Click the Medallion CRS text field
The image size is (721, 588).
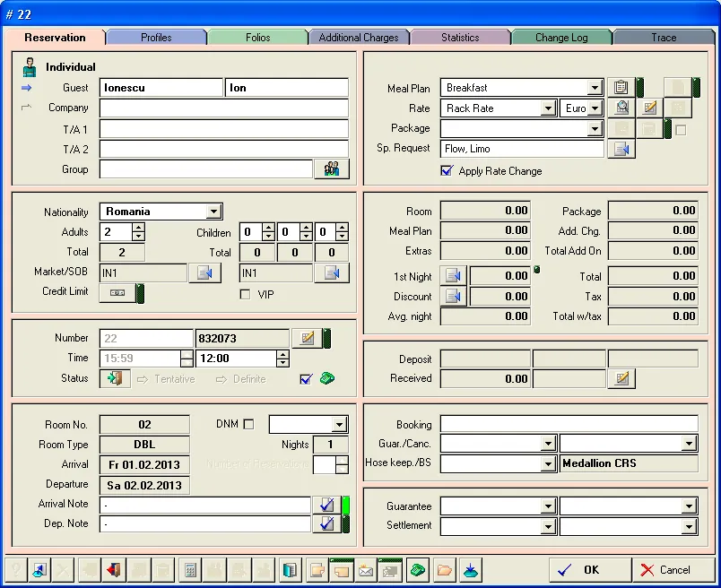click(x=629, y=463)
